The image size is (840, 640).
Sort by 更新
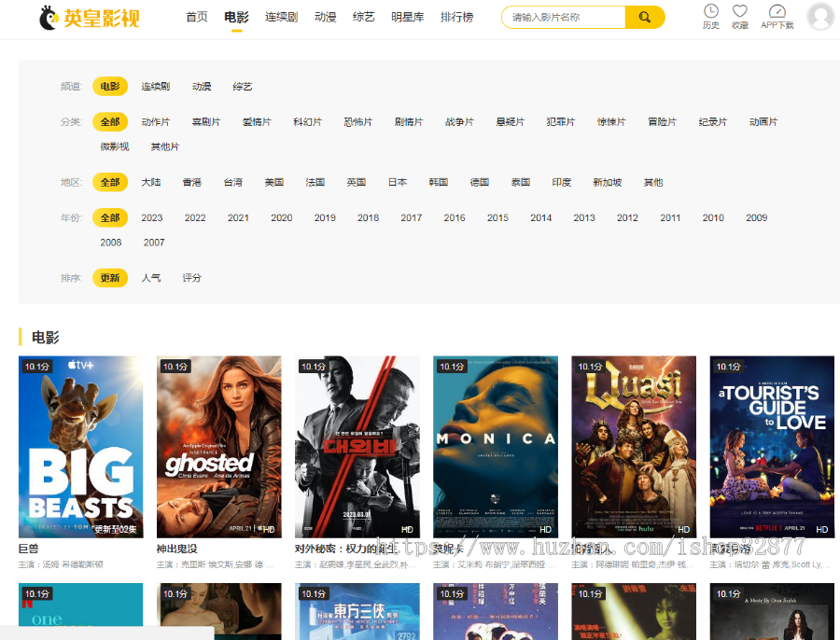point(110,277)
